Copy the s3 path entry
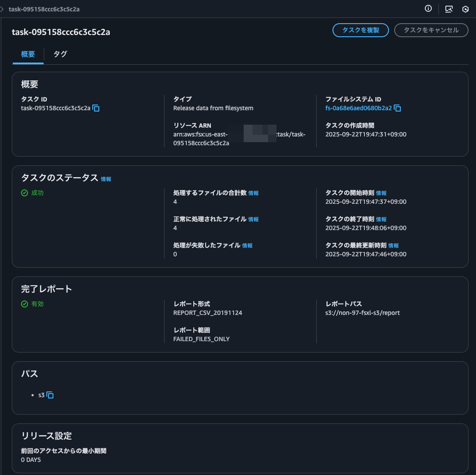476x475 pixels. click(50, 395)
